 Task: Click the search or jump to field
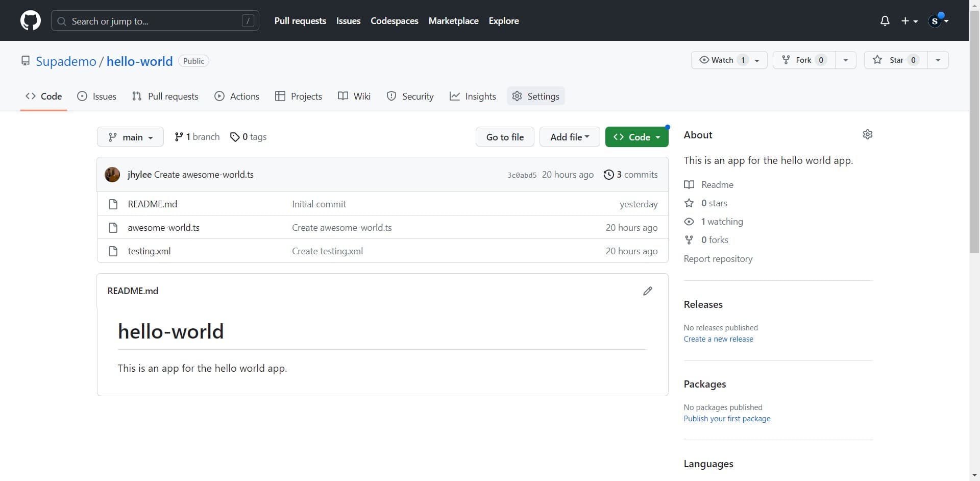coord(153,21)
